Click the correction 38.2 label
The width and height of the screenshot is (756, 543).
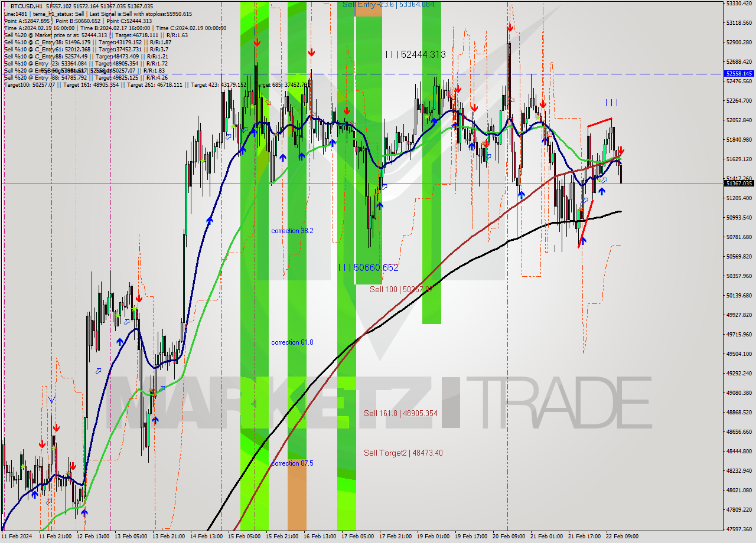click(292, 231)
